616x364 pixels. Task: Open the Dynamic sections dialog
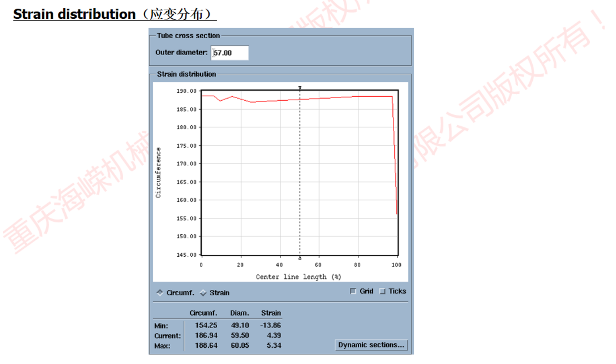[x=371, y=345]
